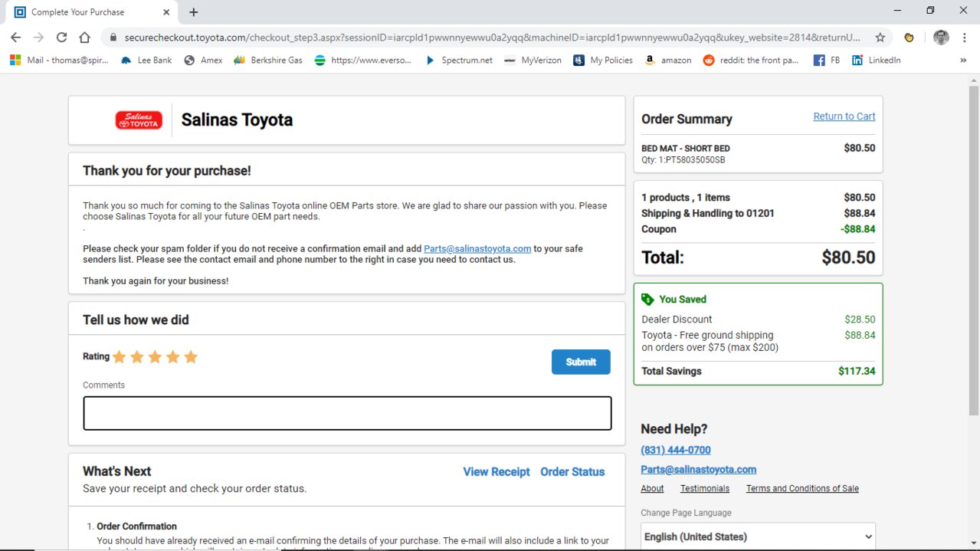980x551 pixels.
Task: Click the Coupon -$88.84 amount
Action: pyautogui.click(x=857, y=229)
